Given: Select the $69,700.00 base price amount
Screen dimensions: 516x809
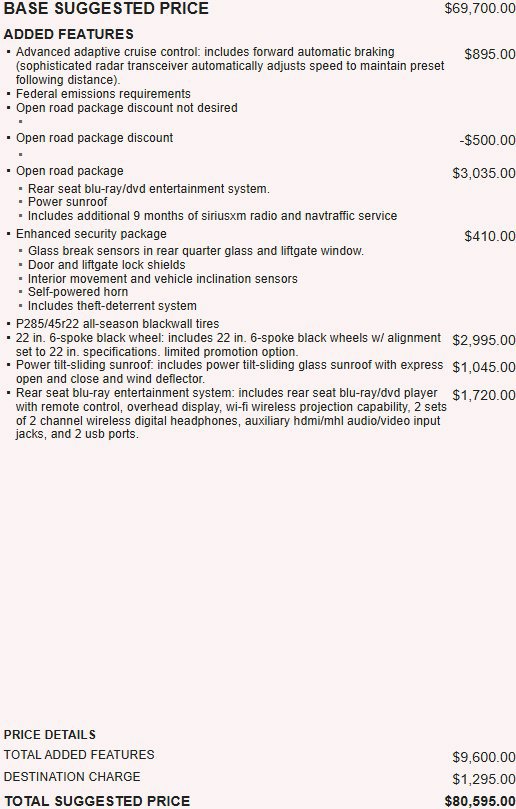Looking at the screenshot, I should (480, 9).
